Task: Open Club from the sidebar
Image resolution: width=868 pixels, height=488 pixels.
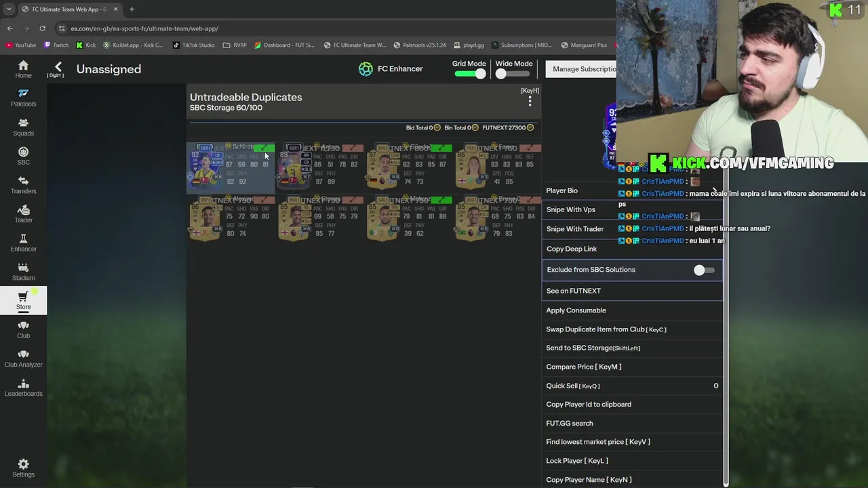Action: pos(23,330)
